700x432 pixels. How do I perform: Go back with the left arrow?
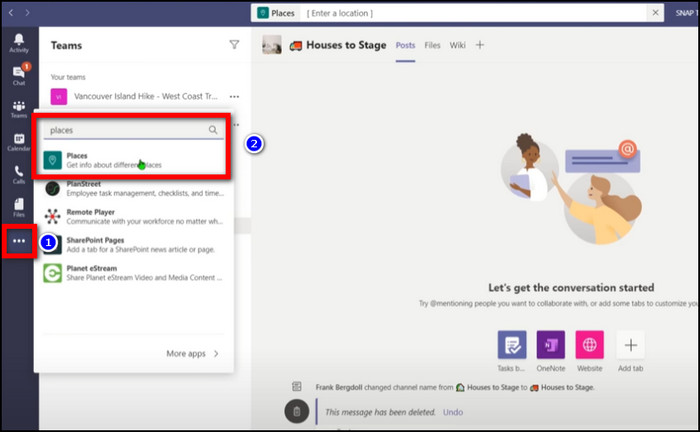(11, 13)
